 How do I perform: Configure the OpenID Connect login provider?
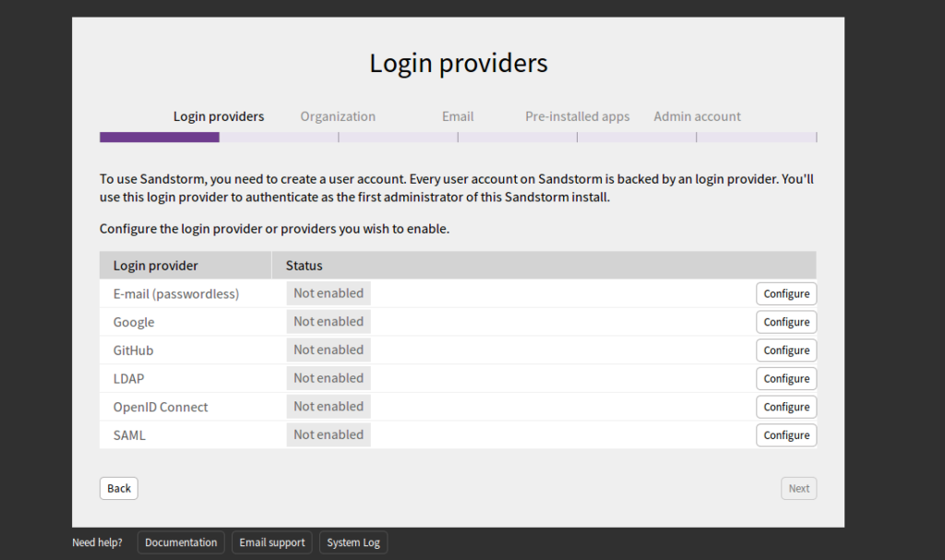[786, 407]
